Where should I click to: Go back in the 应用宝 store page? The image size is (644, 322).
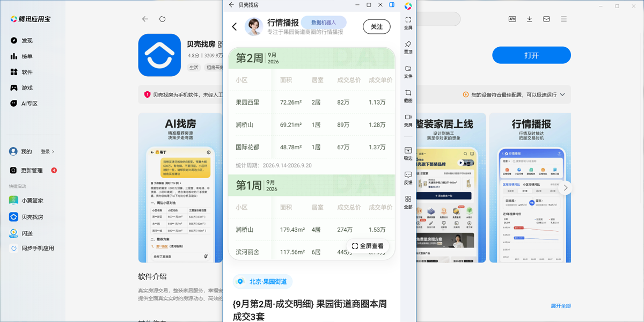145,19
